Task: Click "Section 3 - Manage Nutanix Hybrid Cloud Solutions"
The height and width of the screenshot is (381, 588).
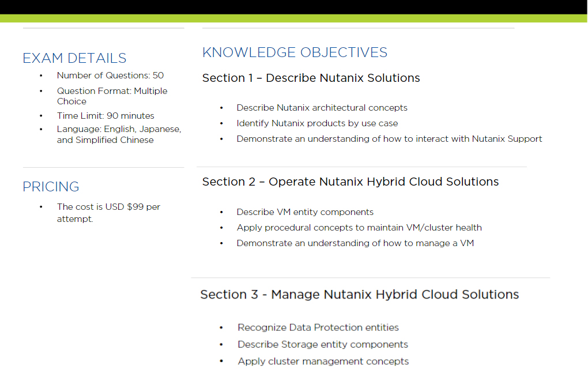Action: (360, 295)
